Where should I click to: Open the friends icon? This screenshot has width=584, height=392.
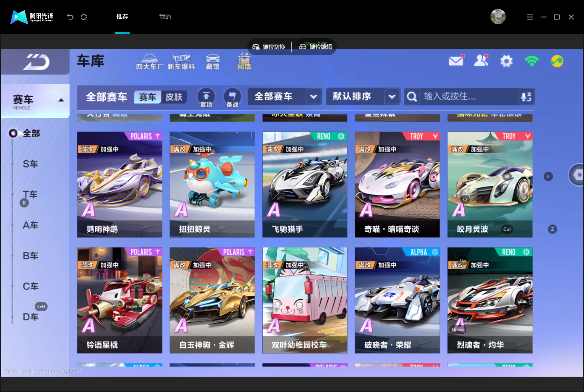tap(481, 61)
